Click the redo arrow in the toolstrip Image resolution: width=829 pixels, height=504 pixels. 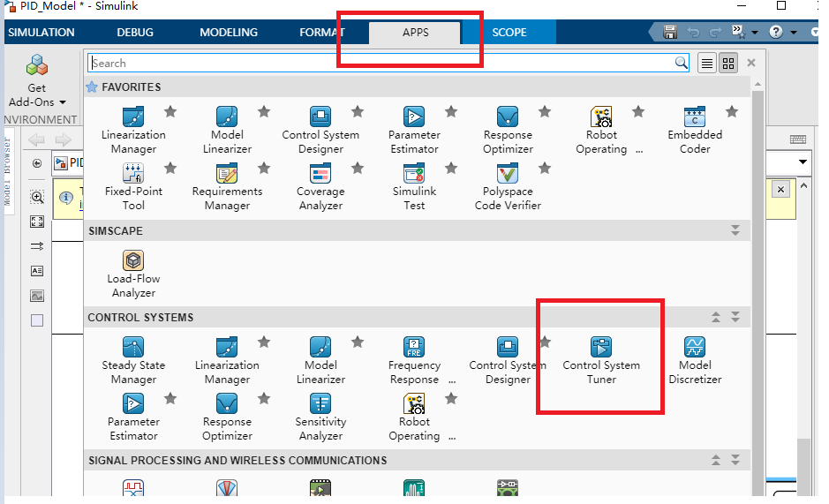[x=715, y=33]
